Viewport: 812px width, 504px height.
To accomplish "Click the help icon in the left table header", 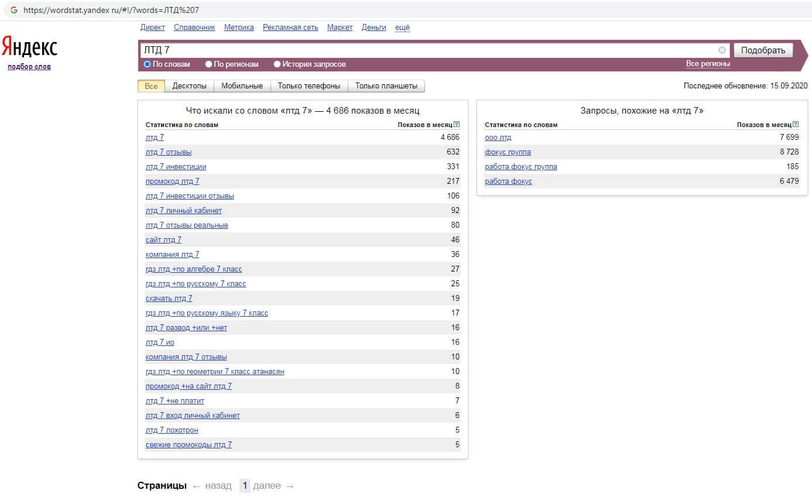I will [x=457, y=125].
